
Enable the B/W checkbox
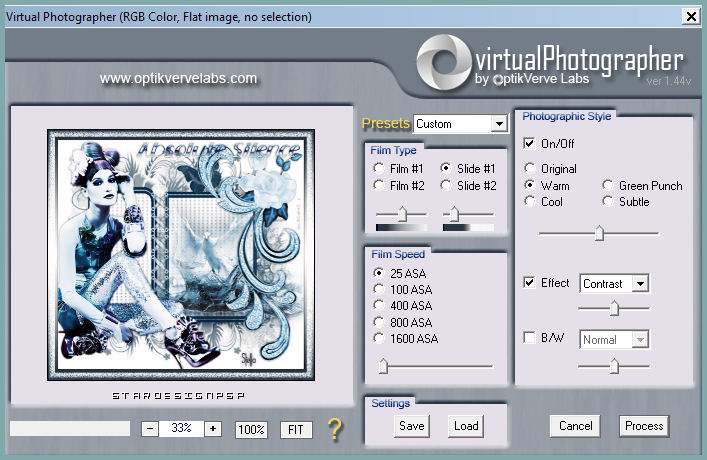click(x=529, y=337)
